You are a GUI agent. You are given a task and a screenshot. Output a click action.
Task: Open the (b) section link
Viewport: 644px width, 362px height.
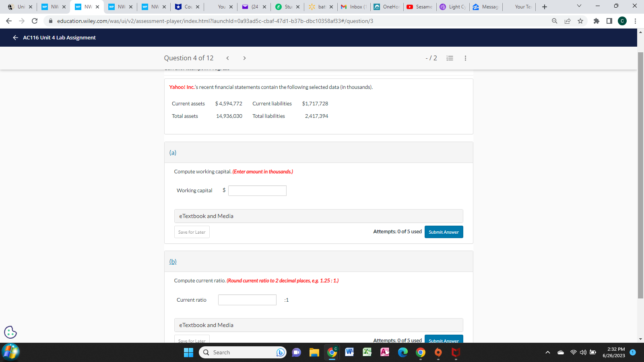pos(173,261)
